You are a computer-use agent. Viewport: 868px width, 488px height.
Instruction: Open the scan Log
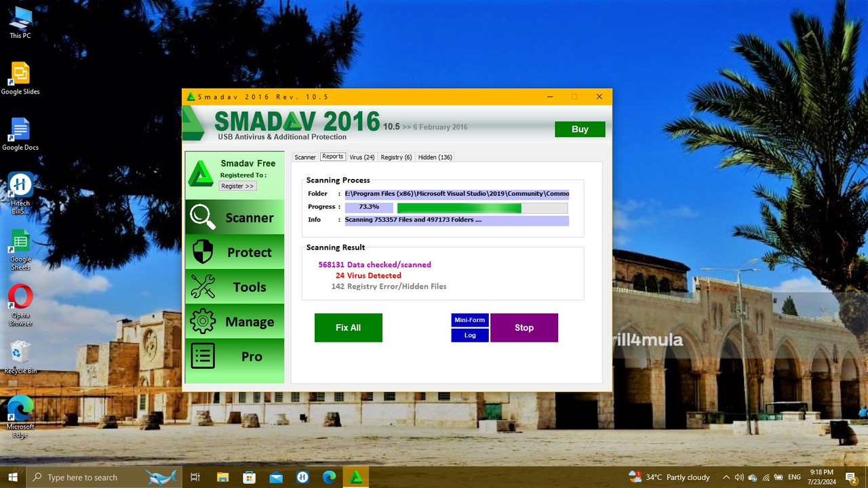click(470, 335)
